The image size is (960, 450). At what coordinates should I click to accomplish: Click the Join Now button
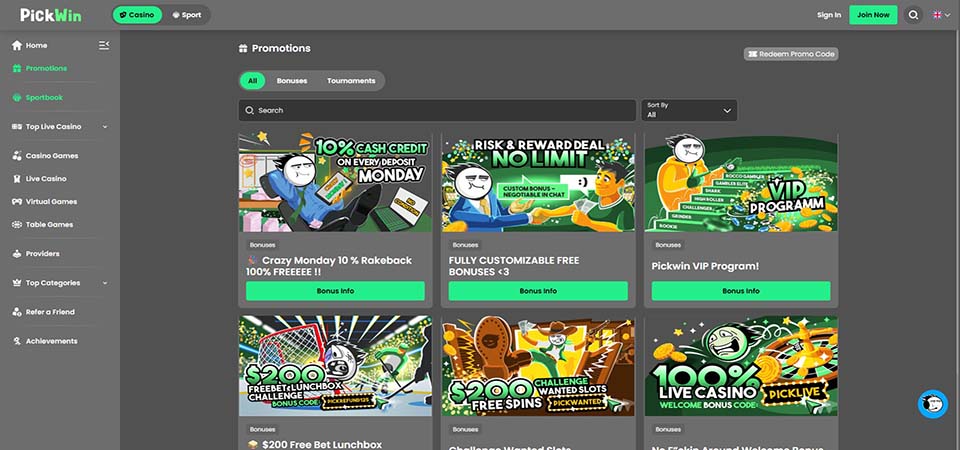[873, 15]
